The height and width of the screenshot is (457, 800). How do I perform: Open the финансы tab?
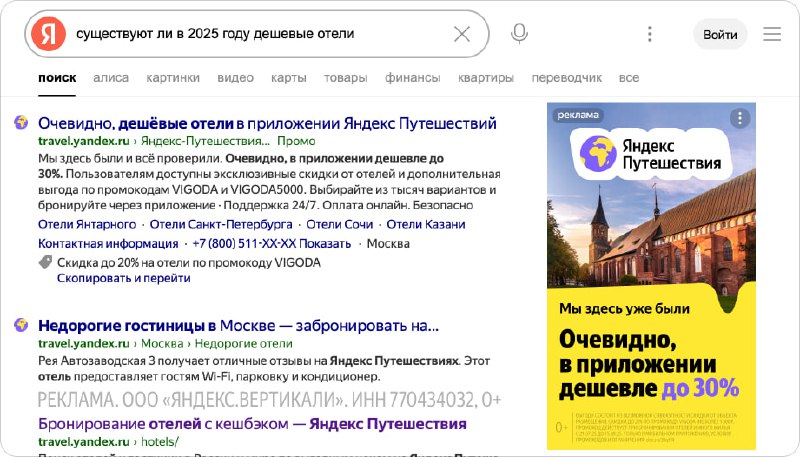412,78
